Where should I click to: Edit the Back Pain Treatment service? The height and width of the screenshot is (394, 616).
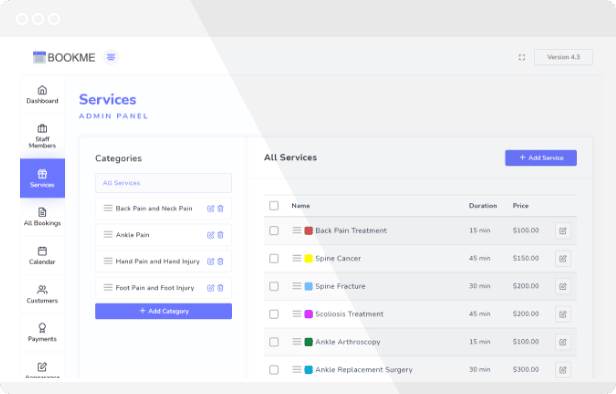pyautogui.click(x=563, y=231)
